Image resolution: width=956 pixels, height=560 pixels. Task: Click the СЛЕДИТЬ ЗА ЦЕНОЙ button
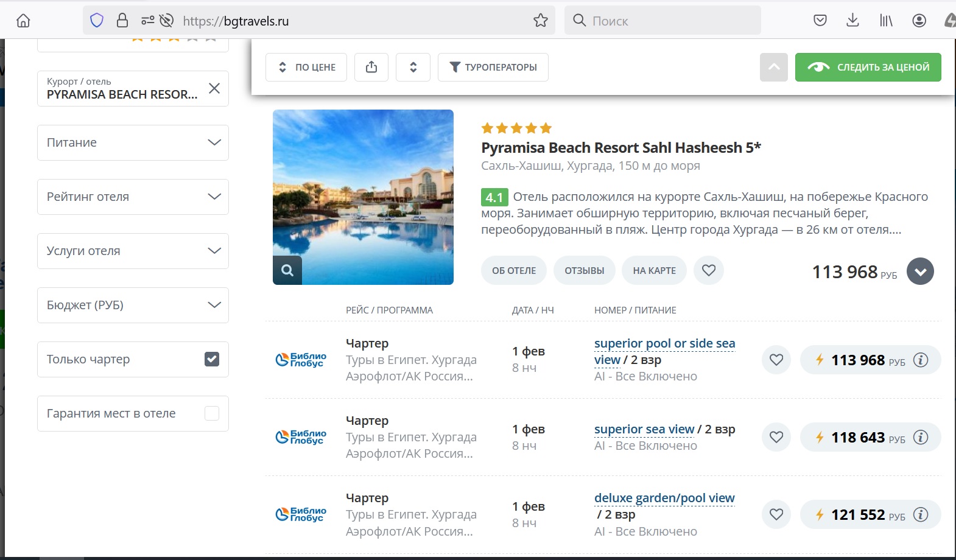[868, 67]
